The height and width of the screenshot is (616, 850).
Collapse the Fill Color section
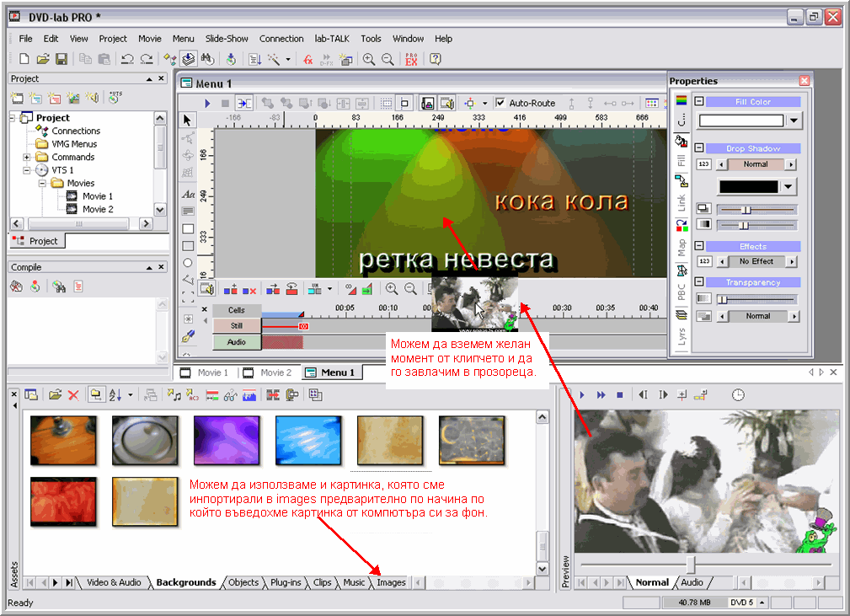click(x=699, y=101)
